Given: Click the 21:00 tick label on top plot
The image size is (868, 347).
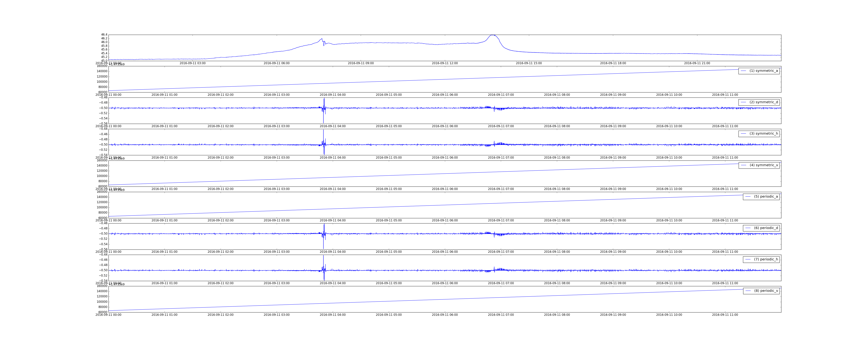Looking at the screenshot, I should pyautogui.click(x=697, y=63).
